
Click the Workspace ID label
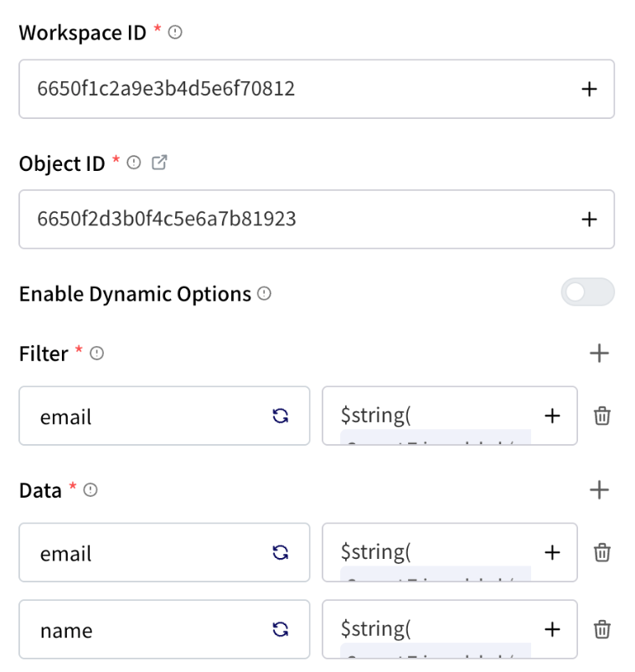pos(83,33)
